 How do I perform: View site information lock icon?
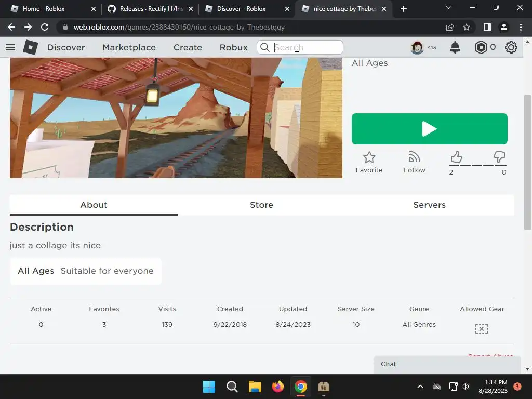65,27
